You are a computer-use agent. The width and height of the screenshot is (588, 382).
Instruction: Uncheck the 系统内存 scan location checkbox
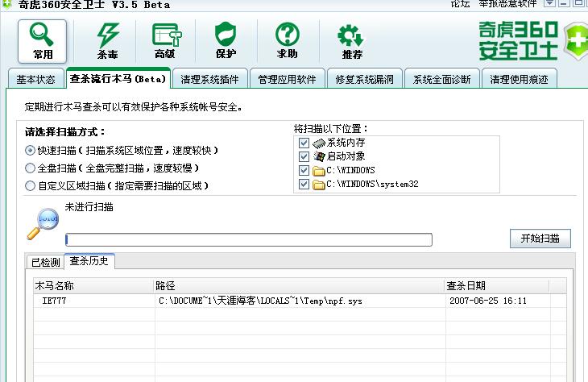[304, 143]
